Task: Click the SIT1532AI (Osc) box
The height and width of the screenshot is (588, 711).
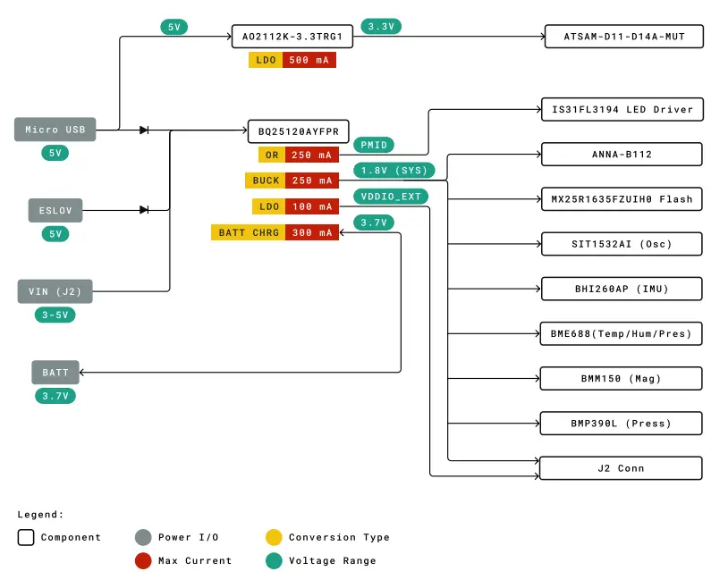Action: (x=622, y=244)
